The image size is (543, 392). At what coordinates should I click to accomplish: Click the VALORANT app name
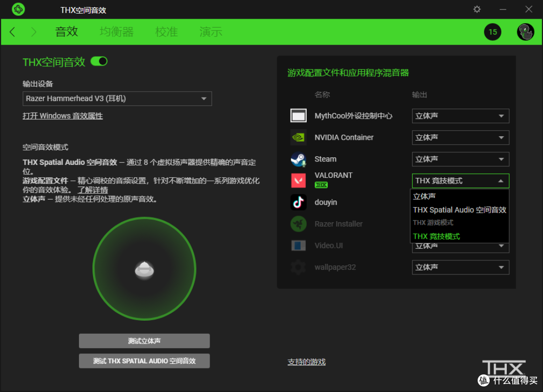click(x=333, y=175)
